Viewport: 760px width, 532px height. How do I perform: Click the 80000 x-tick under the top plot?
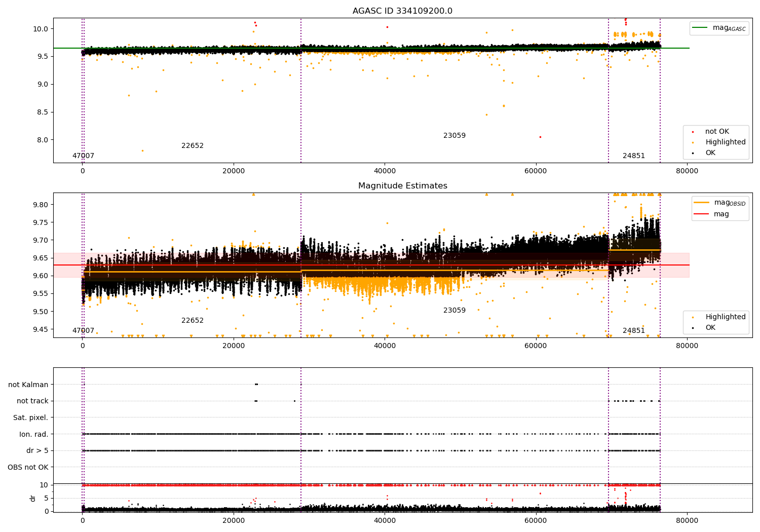(x=687, y=171)
